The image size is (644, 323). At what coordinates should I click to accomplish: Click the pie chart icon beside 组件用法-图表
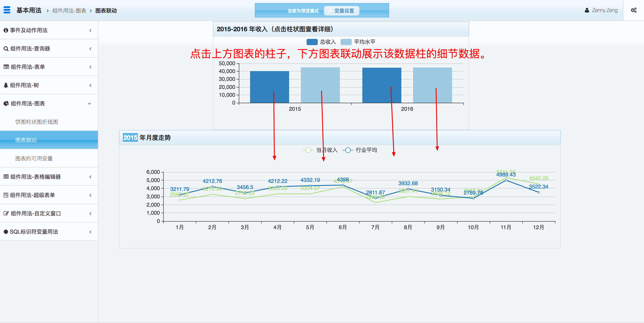[x=6, y=103]
